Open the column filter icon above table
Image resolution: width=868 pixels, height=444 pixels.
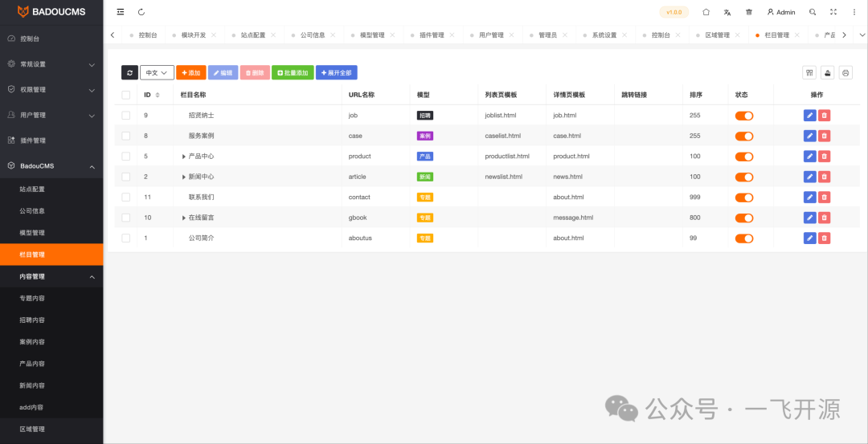pos(809,72)
